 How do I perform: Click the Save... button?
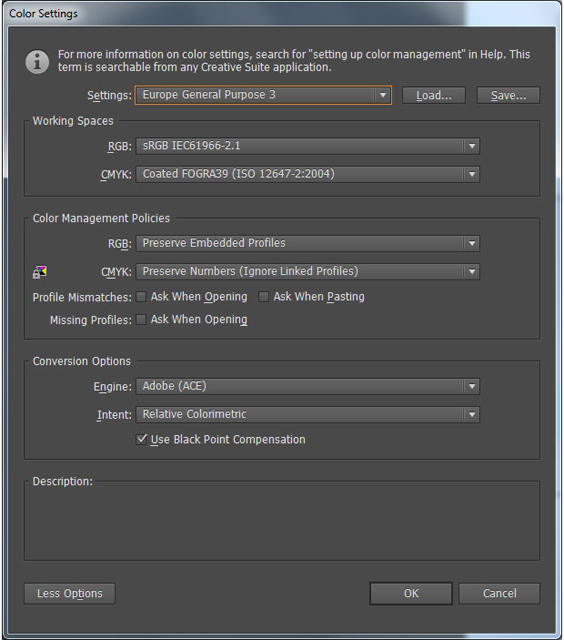click(x=508, y=95)
